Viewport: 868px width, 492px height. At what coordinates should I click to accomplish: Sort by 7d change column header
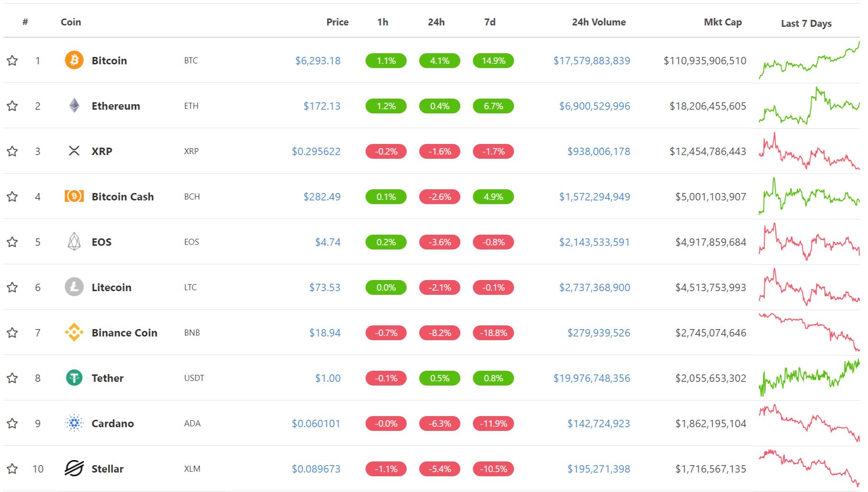(x=490, y=22)
